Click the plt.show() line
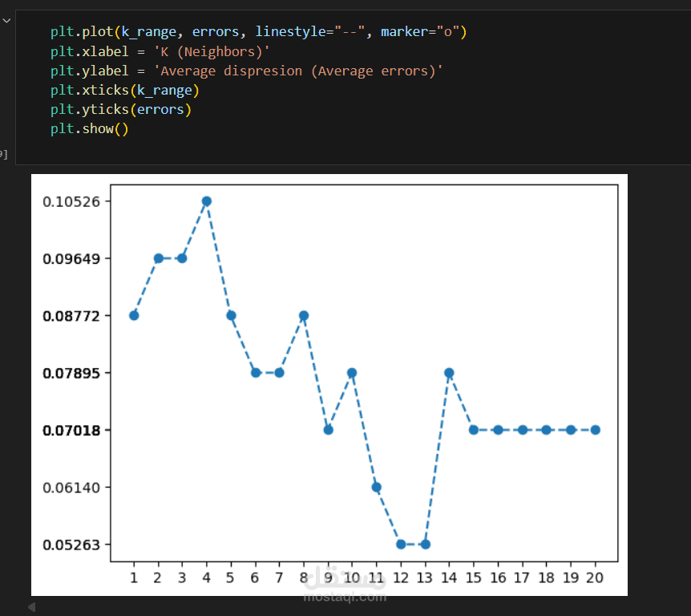Viewport: 691px width, 616px height. [90, 129]
